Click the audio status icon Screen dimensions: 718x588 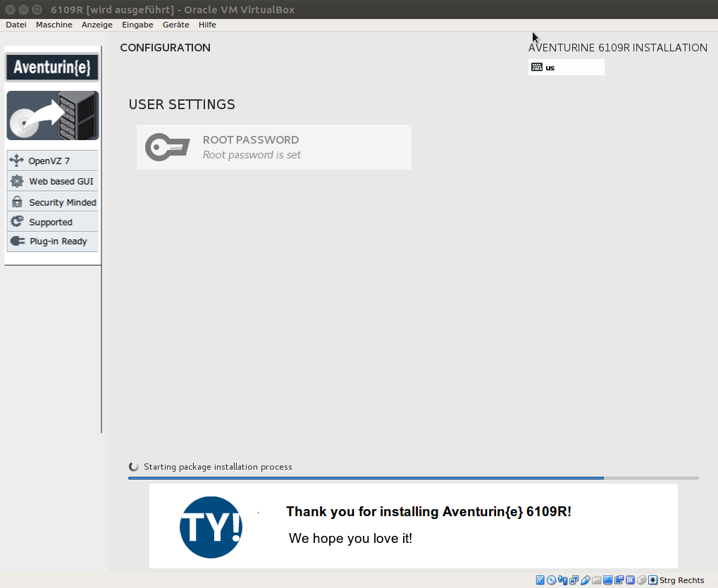(x=563, y=580)
